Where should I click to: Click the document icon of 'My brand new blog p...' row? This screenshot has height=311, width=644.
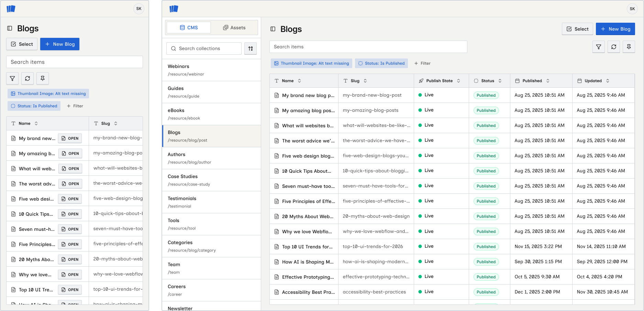tap(277, 95)
